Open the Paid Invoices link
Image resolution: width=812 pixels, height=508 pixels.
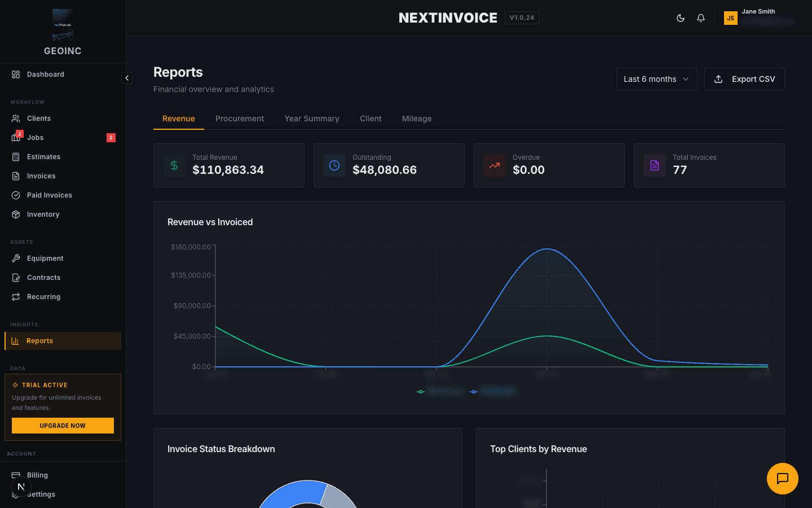(63, 195)
